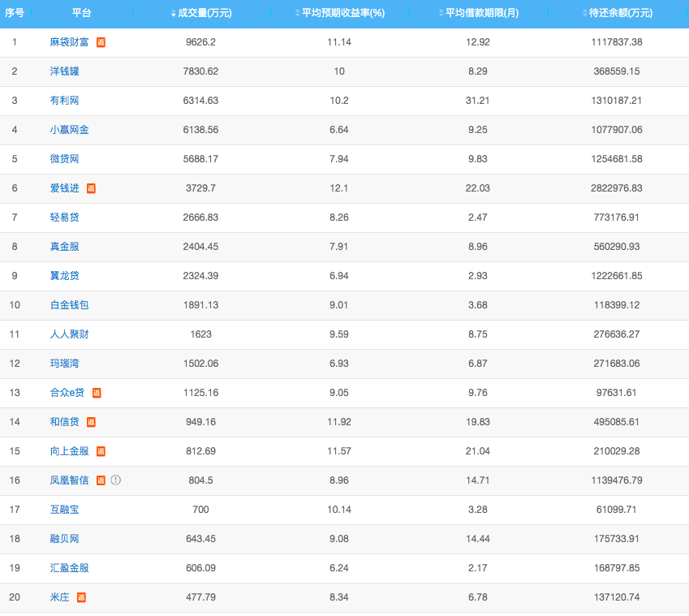Click the 返 badge next to 爱钱进

91,188
